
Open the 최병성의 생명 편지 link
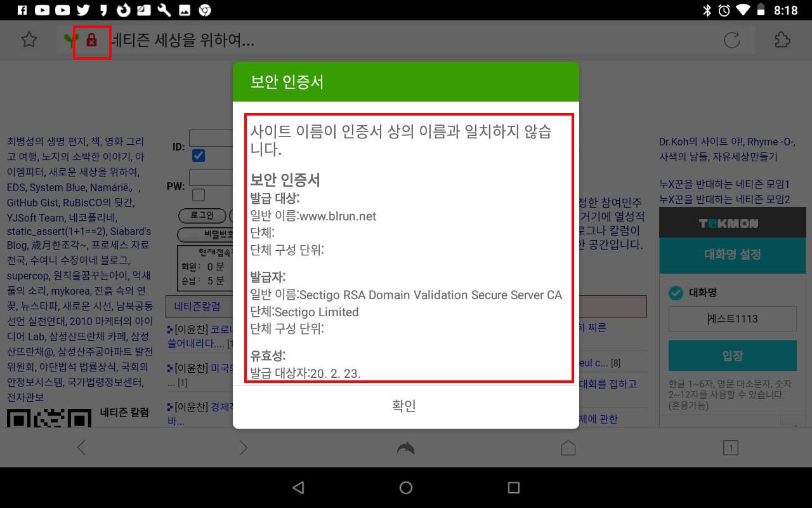tap(48, 142)
